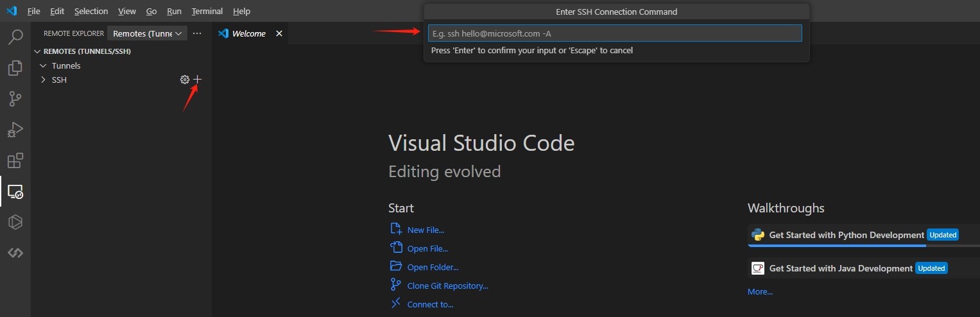Click the Connect to... link
Screen dimensions: 980x317
tap(430, 304)
